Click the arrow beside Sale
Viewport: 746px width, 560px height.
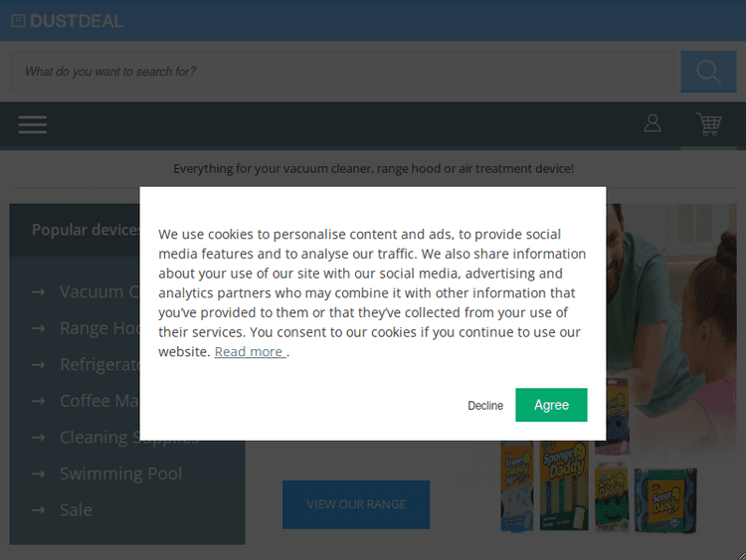coord(39,510)
